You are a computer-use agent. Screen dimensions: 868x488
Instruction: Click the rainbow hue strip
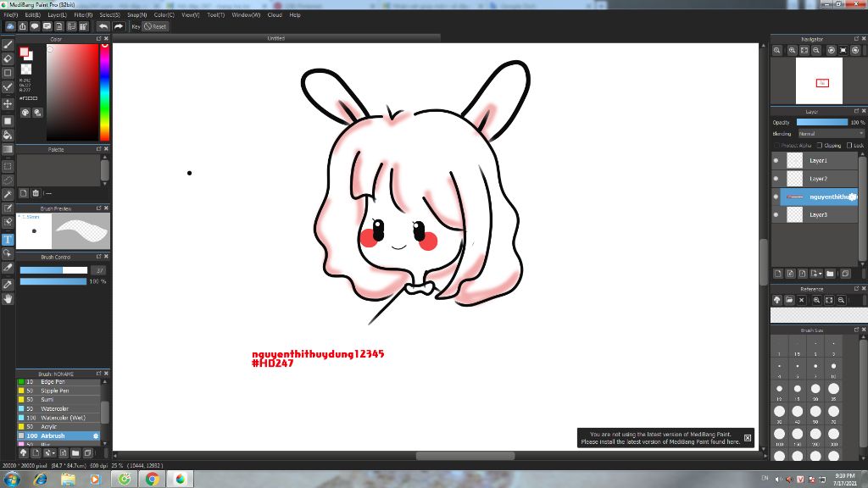(x=104, y=91)
